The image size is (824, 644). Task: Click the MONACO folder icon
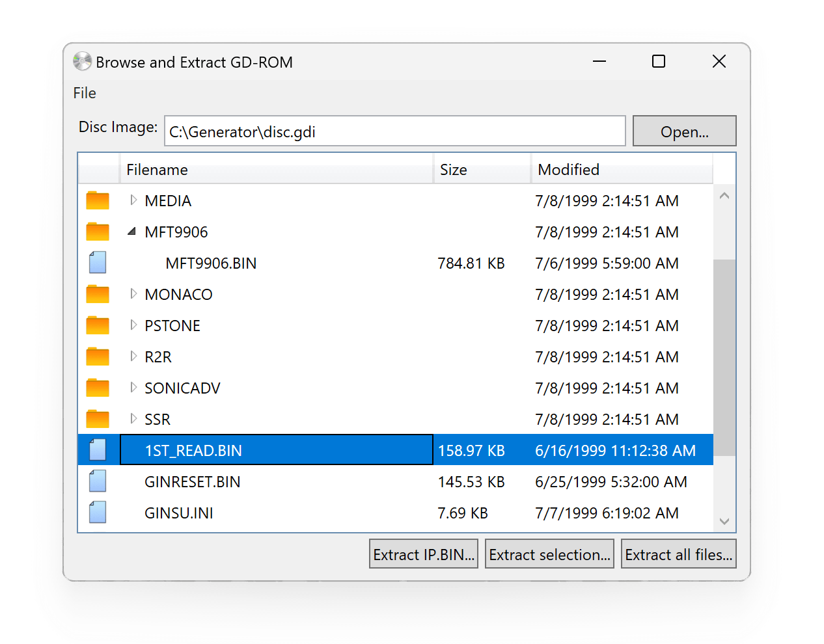coord(98,294)
